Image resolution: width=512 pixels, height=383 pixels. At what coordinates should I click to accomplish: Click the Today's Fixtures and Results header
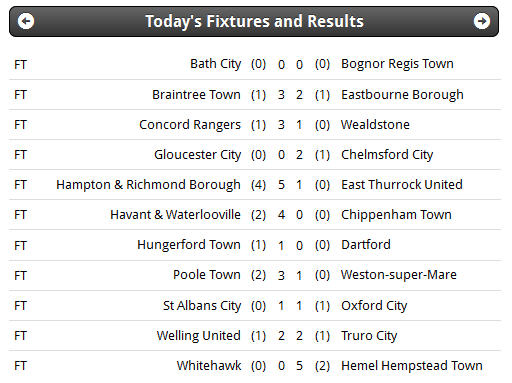254,21
